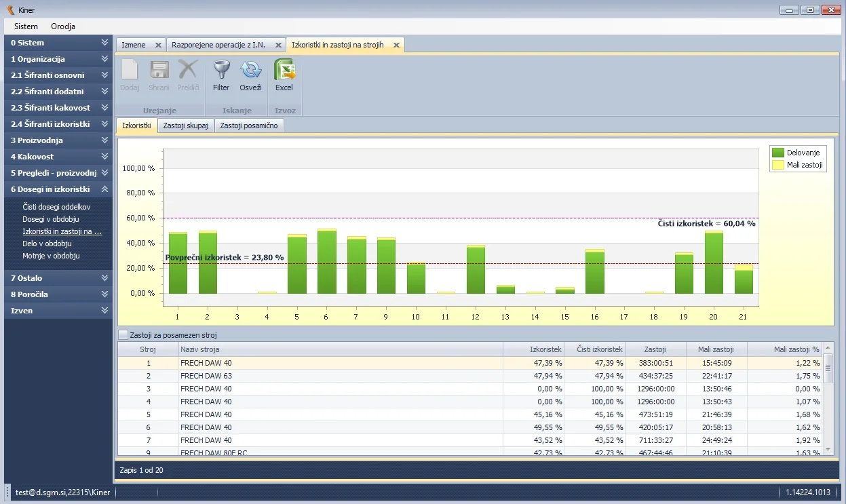Open Izkoristki in zastoji na ... link
Screen dimensions: 846x504
tap(62, 231)
